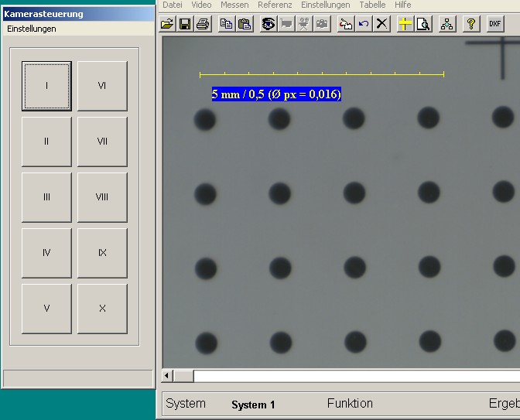Viewport: 520px width, 420px height.
Task: Select camera preset X button
Action: pyautogui.click(x=102, y=309)
